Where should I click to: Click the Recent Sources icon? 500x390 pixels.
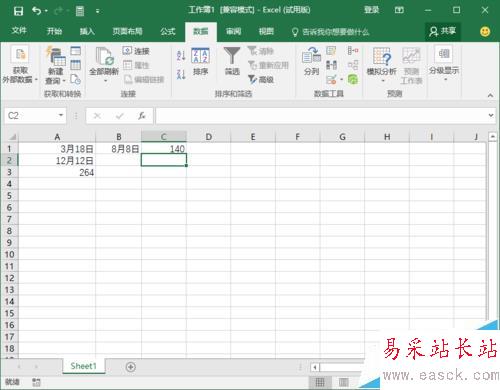tap(76, 79)
